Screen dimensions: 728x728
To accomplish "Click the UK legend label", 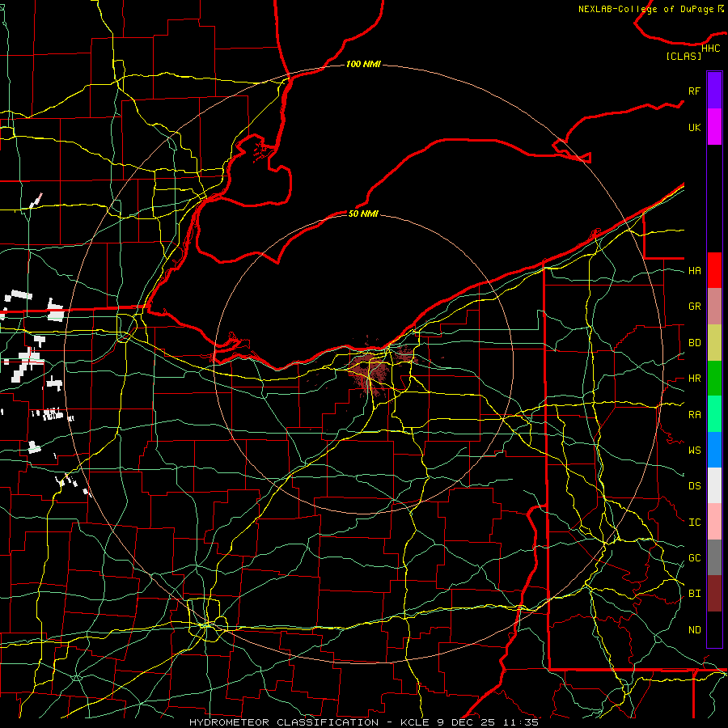I will (x=695, y=127).
